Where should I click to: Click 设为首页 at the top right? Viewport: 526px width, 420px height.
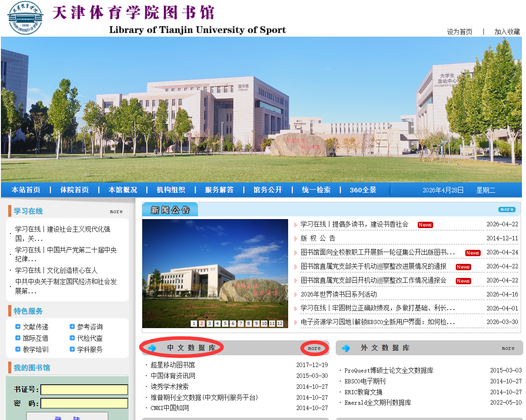click(x=459, y=32)
